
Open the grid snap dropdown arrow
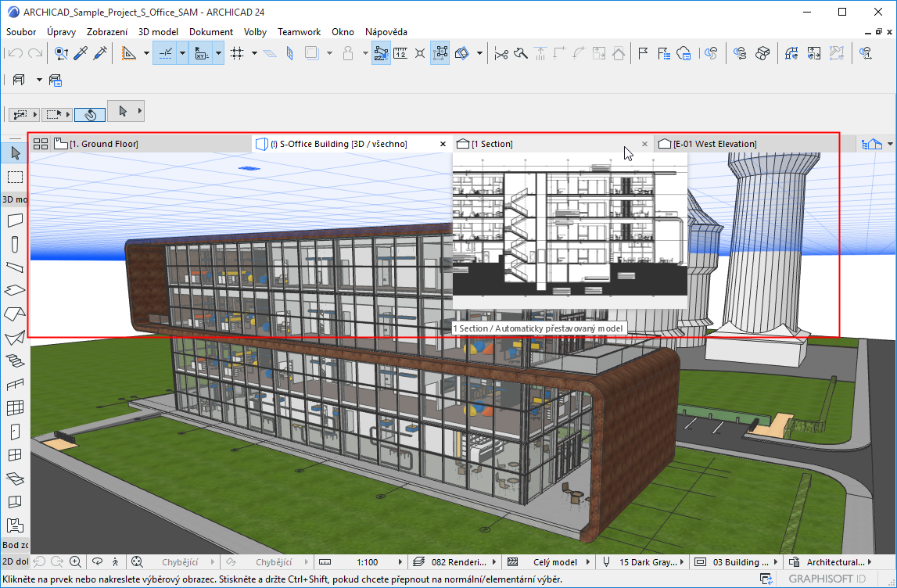254,54
